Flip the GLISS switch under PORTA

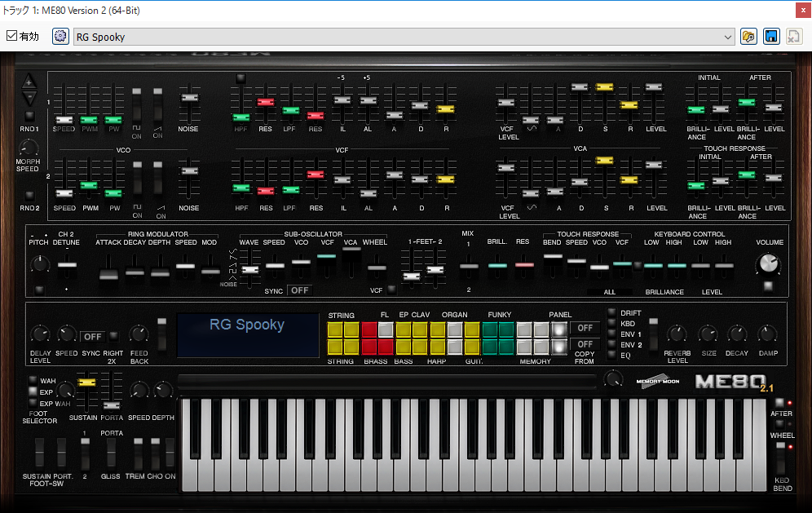[x=111, y=454]
